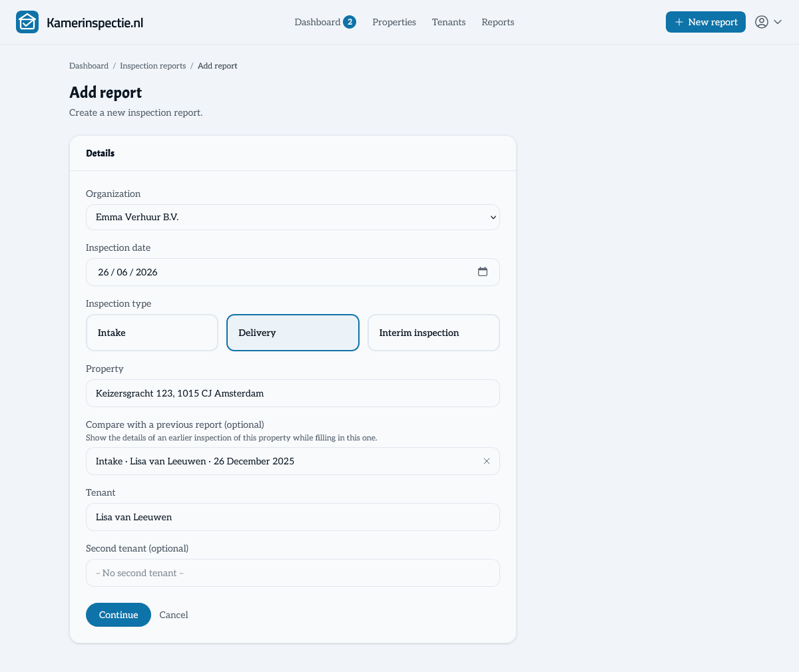Open the Second tenant selector
This screenshot has width=799, height=672.
pyautogui.click(x=293, y=573)
